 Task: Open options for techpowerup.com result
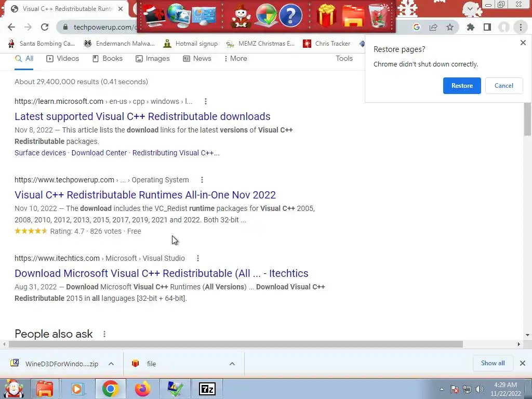[202, 180]
